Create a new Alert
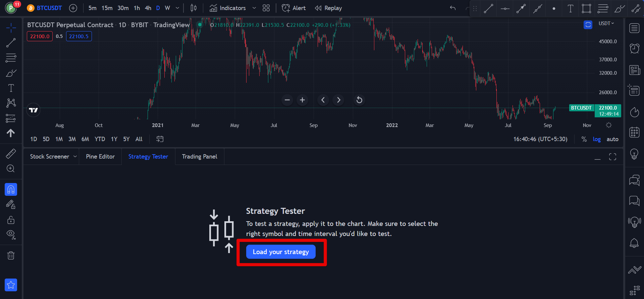 pos(294,8)
